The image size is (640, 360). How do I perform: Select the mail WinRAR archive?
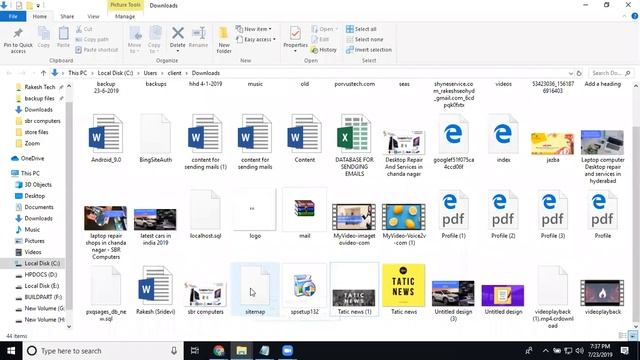click(304, 214)
